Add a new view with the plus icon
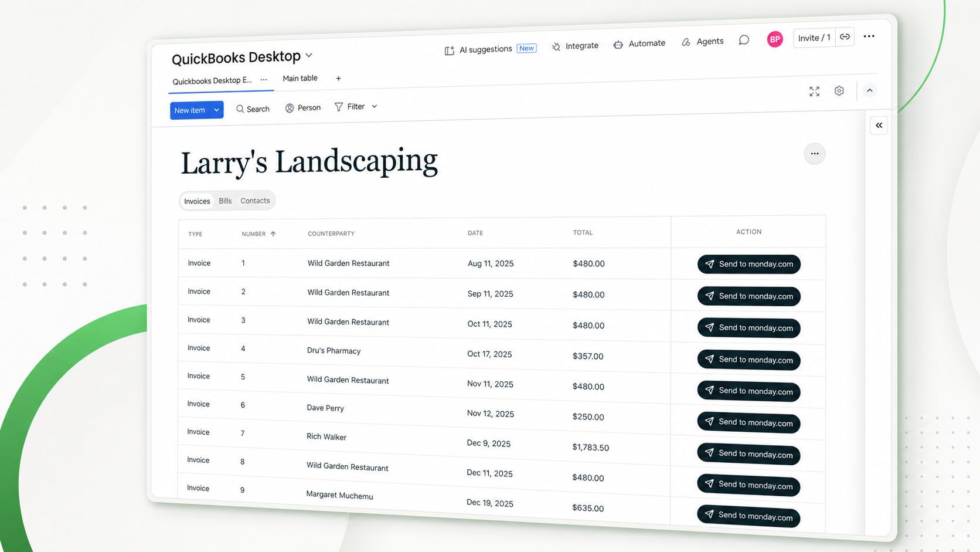This screenshot has width=980, height=552. (x=338, y=78)
